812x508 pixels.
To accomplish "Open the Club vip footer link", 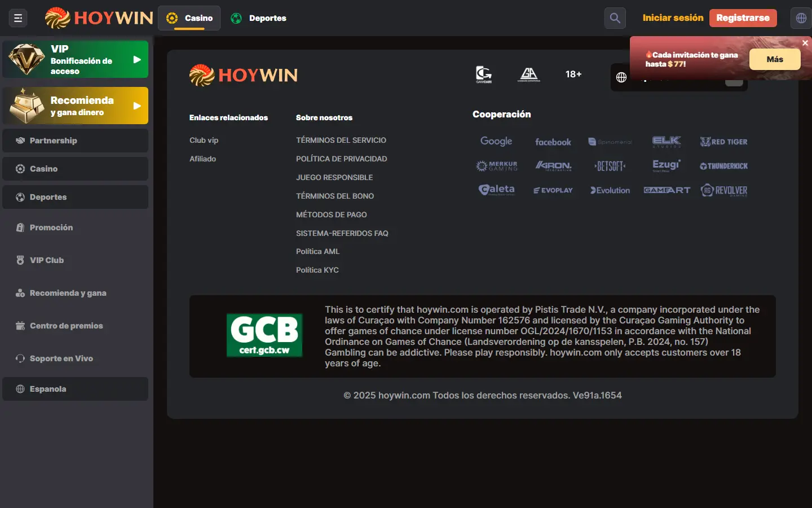I will click(204, 140).
